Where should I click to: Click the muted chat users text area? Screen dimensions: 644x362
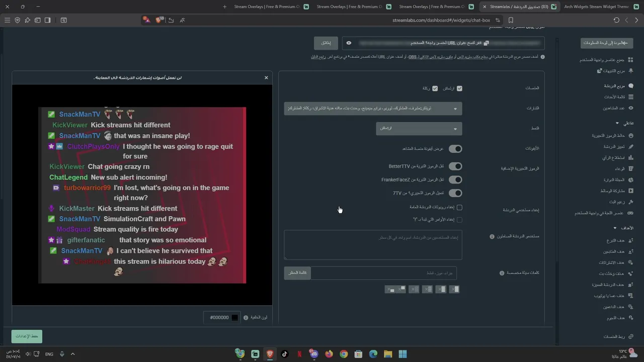tap(373, 245)
